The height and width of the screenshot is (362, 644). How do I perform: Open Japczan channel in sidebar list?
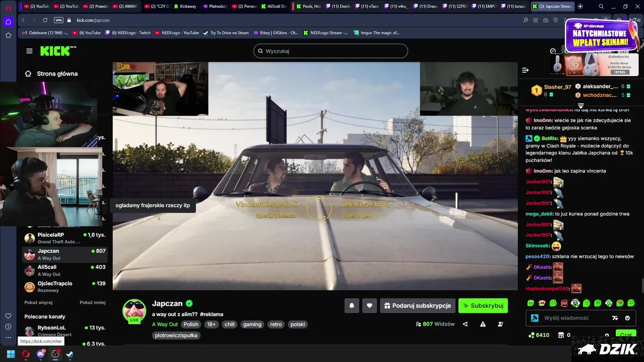(x=65, y=254)
